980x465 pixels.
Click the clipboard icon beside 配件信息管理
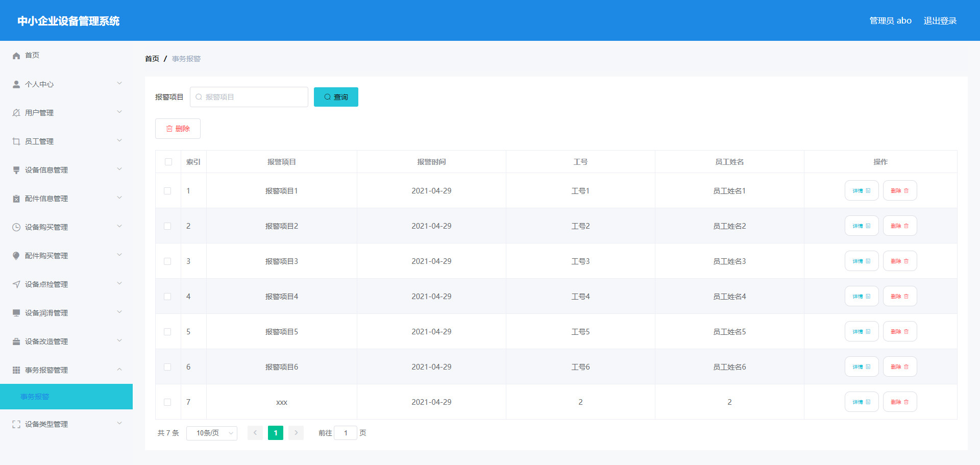[16, 199]
